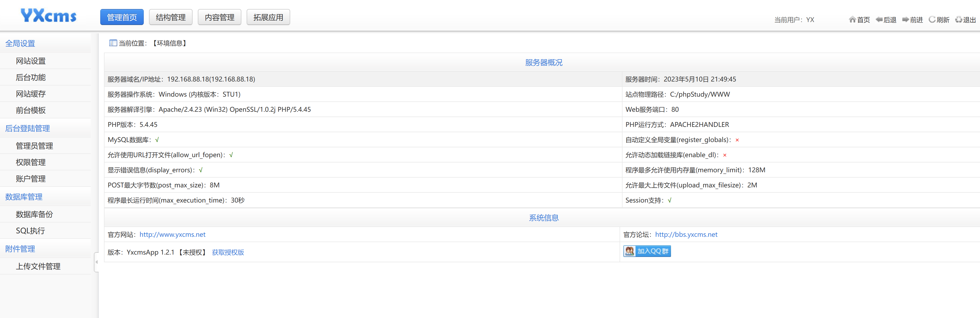Switch to the 内容管理 tab
Viewport: 980px width, 318px height.
click(220, 18)
